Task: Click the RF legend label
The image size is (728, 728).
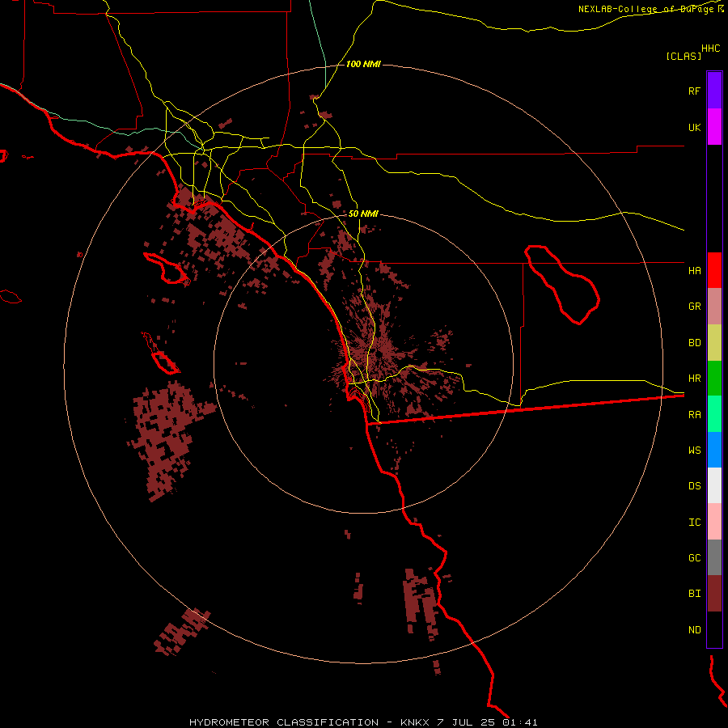Action: [694, 91]
